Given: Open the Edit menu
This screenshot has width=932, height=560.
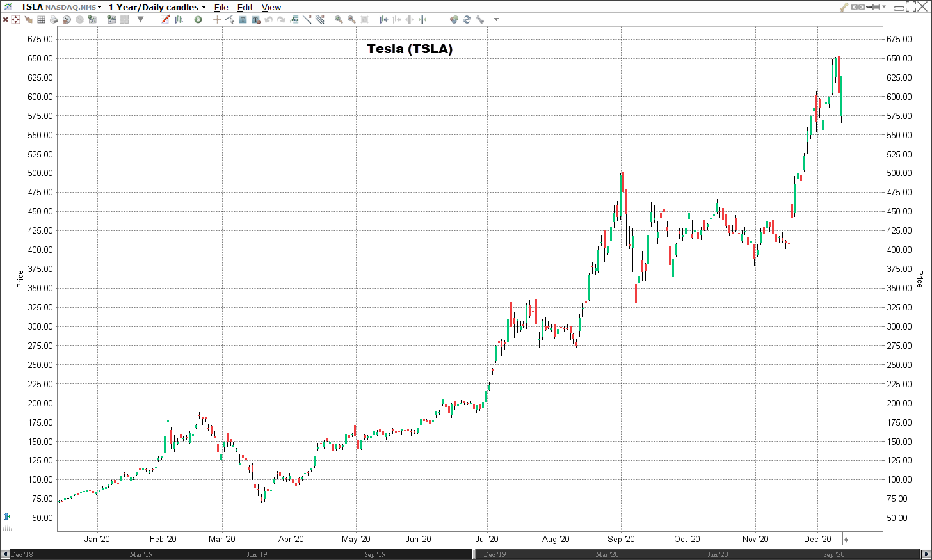Looking at the screenshot, I should 246,7.
